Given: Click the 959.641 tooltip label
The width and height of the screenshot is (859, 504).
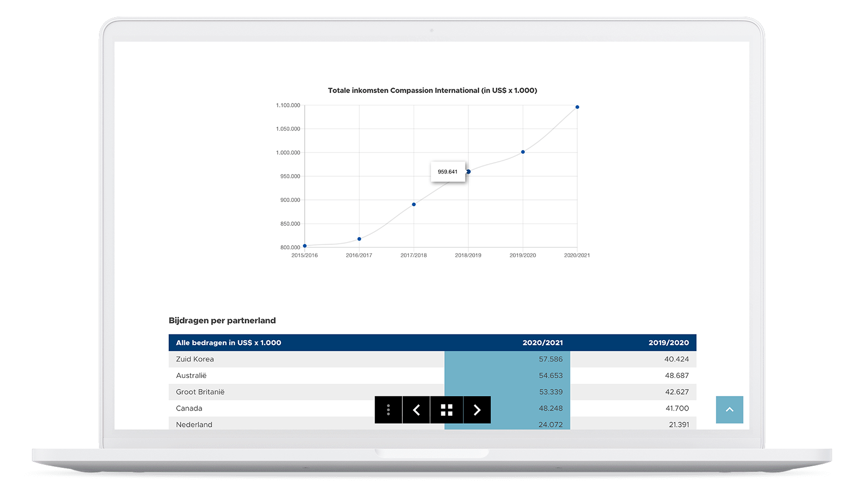Looking at the screenshot, I should 447,172.
